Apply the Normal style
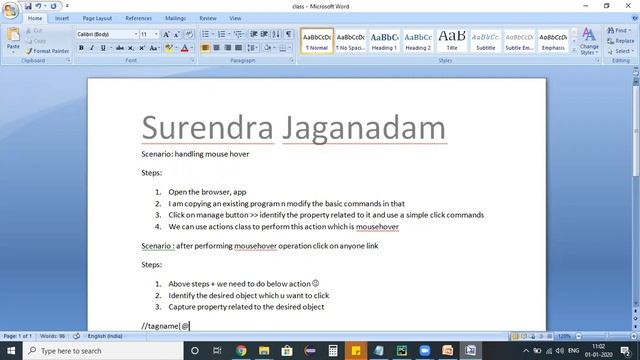The image size is (640, 360). [317, 41]
